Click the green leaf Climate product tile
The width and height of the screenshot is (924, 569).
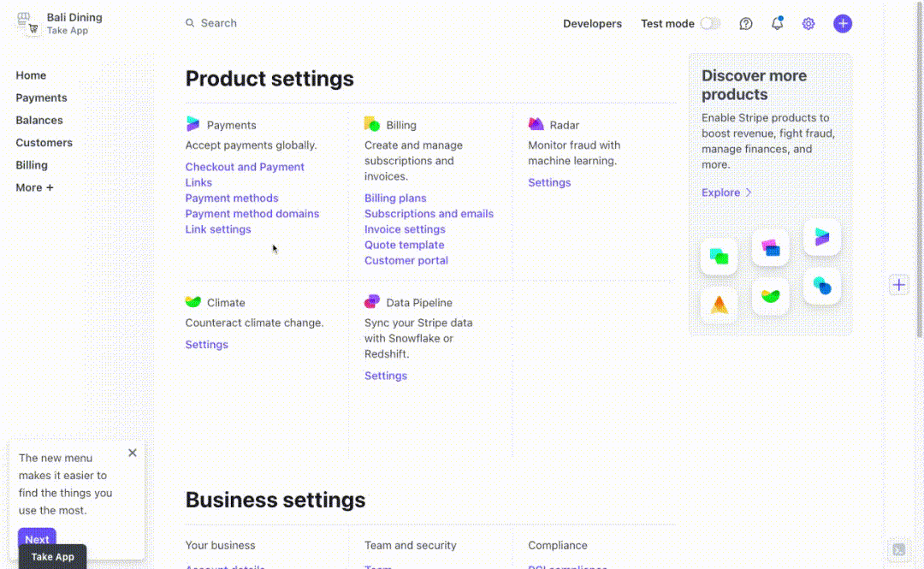pyautogui.click(x=770, y=295)
